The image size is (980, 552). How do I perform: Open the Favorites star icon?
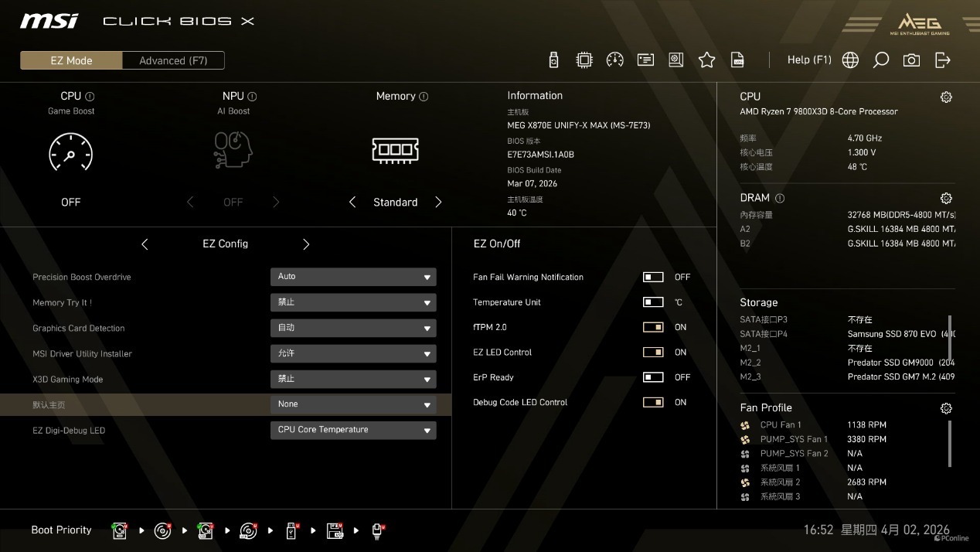point(706,60)
